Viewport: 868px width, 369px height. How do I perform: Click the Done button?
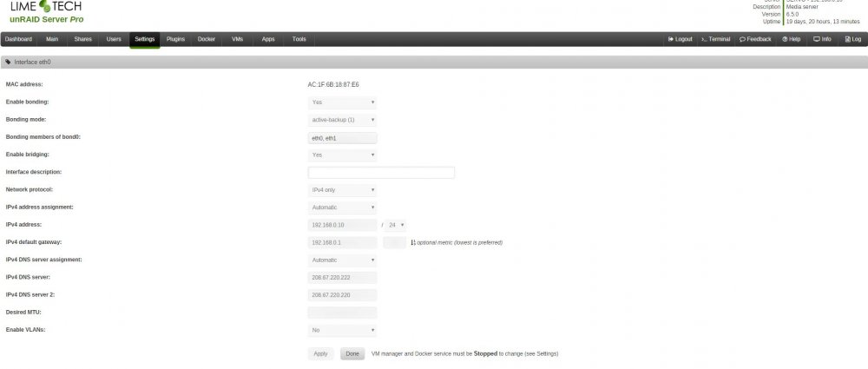coord(352,353)
